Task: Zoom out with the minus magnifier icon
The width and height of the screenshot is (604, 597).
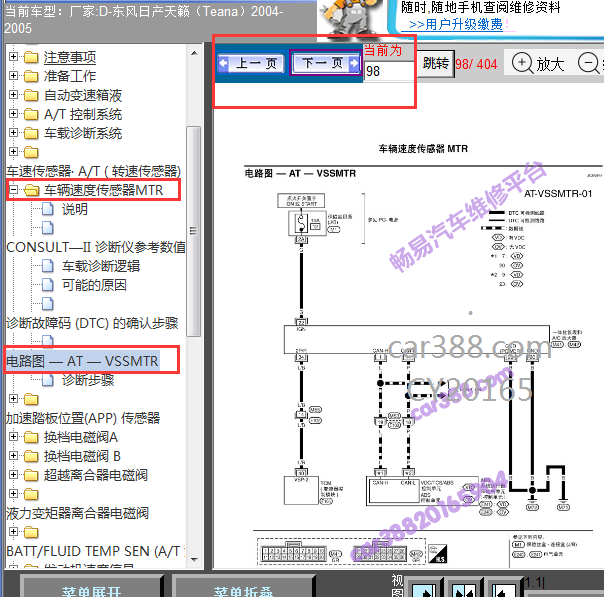Action: point(590,63)
